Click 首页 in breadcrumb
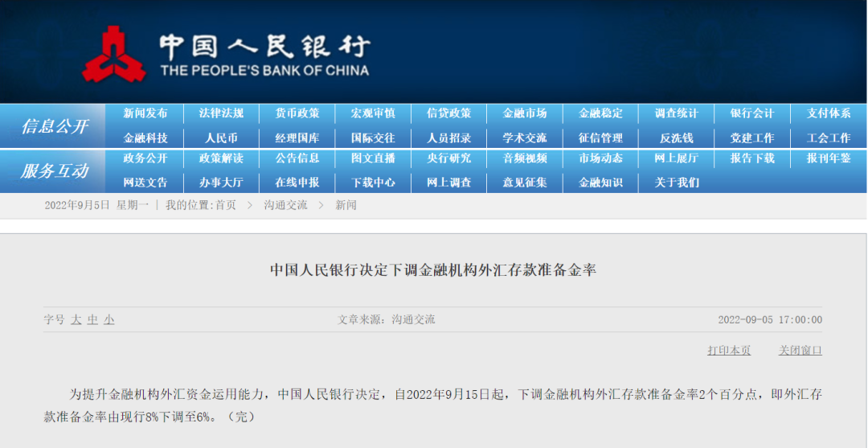 click(225, 205)
